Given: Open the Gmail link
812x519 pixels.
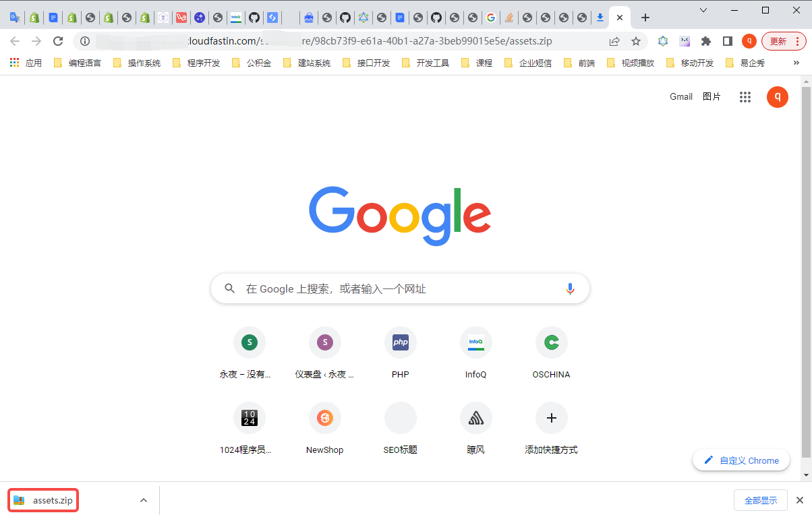Looking at the screenshot, I should click(x=681, y=96).
